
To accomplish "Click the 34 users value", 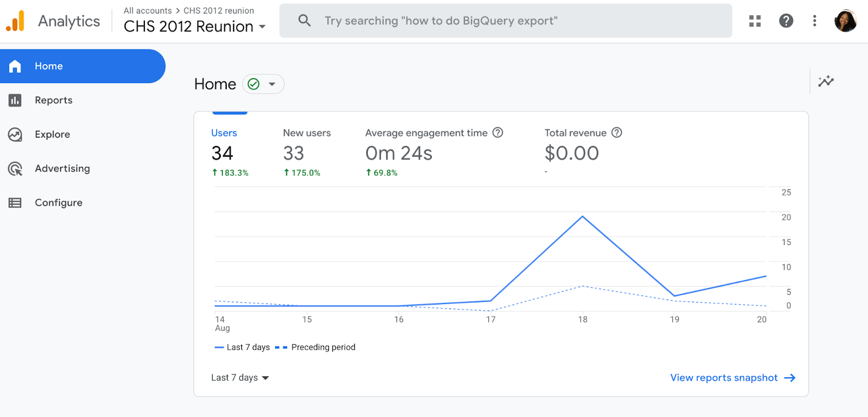I will (x=222, y=153).
